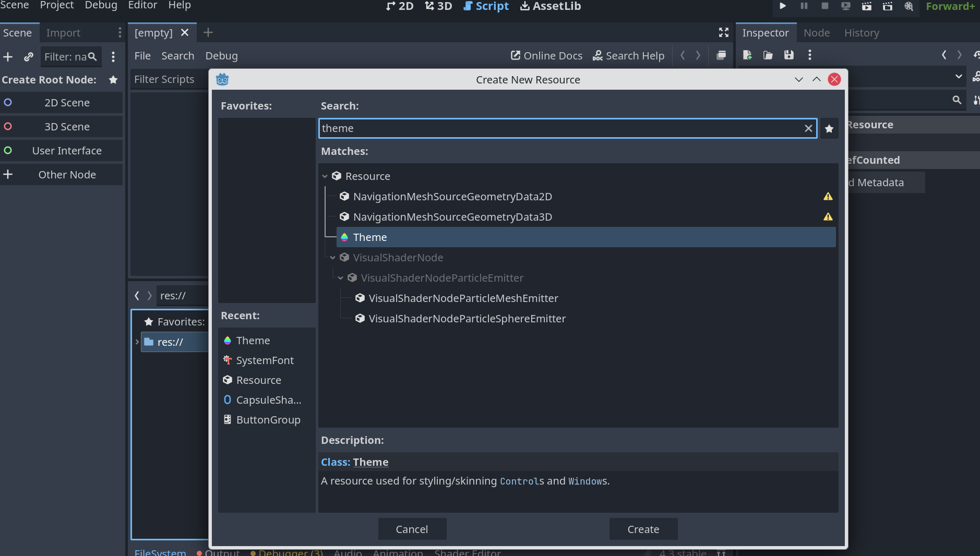The image size is (980, 556).
Task: Open the script editor File menu
Action: click(x=142, y=56)
